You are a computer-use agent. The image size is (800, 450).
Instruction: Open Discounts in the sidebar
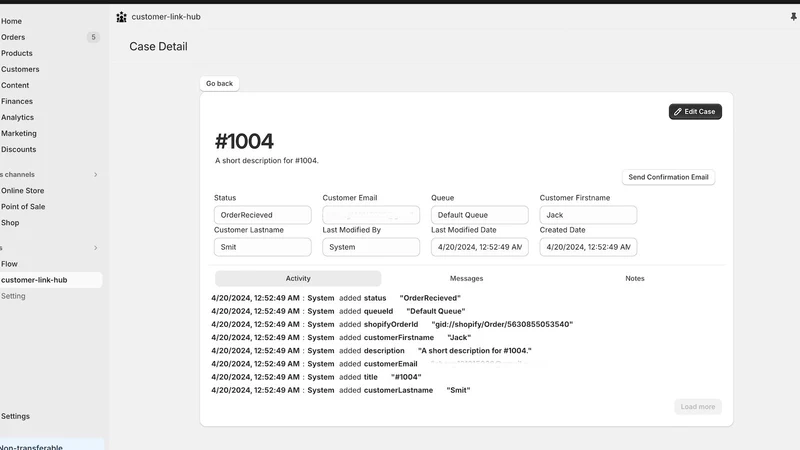tap(18, 149)
